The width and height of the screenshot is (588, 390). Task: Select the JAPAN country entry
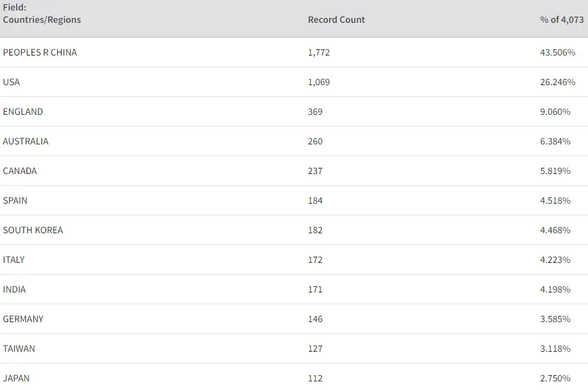[16, 378]
